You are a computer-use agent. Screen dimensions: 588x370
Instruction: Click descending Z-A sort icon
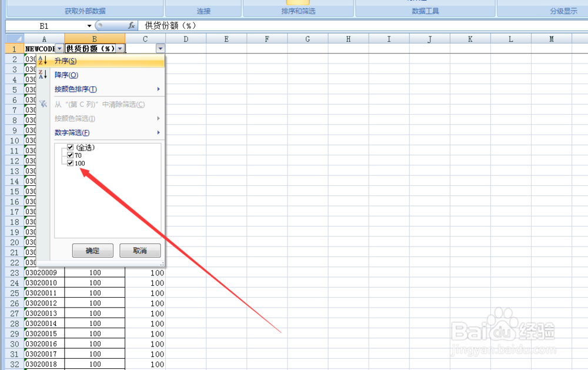coord(43,74)
